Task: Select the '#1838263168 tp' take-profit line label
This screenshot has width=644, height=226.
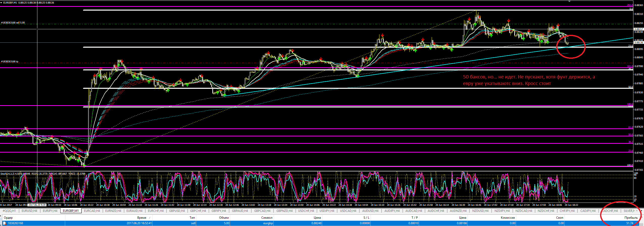Action: (10, 62)
